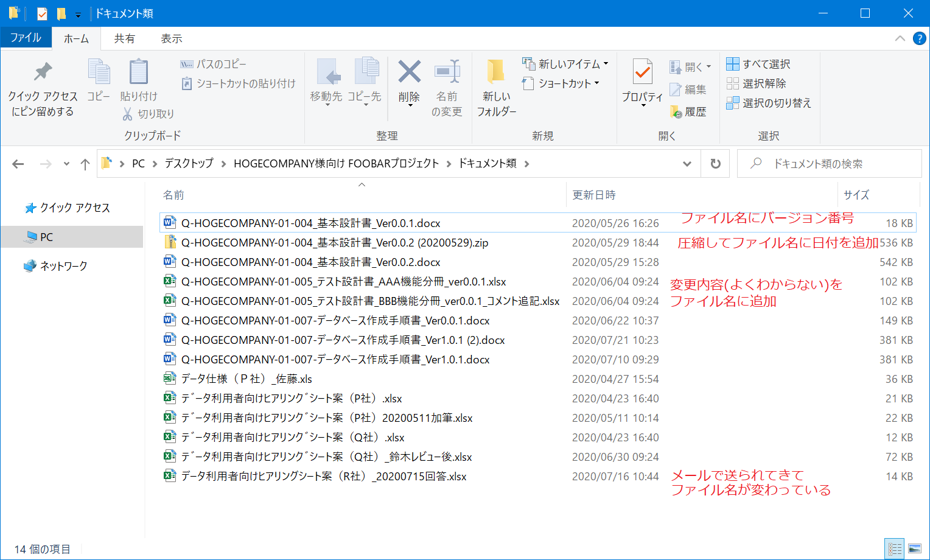
Task: Open 移動先 (Move to) menu
Action: tap(326, 82)
